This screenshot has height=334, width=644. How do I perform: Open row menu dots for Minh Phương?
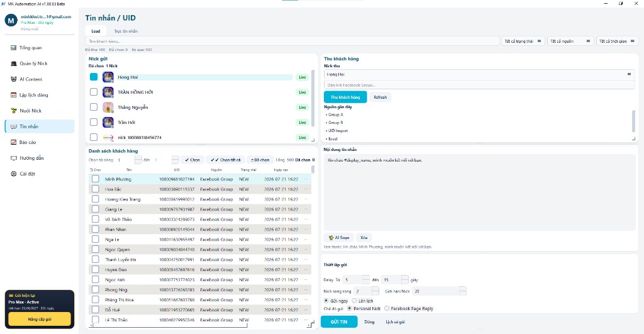(x=306, y=179)
